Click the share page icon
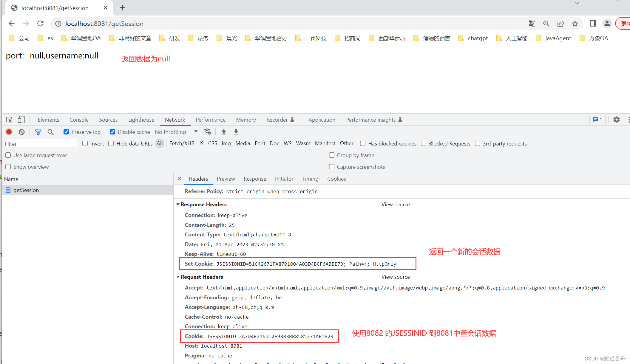Screen dimensions: 630x364 coord(560,24)
